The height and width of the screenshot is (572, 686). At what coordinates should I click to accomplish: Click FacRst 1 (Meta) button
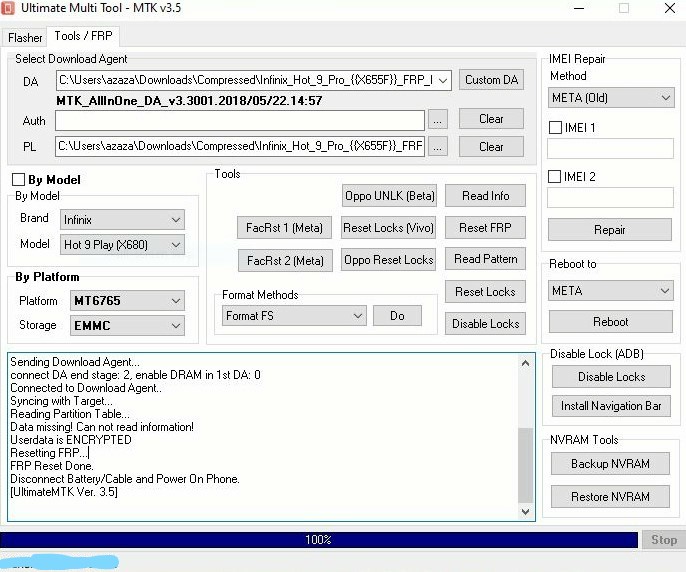pos(284,228)
